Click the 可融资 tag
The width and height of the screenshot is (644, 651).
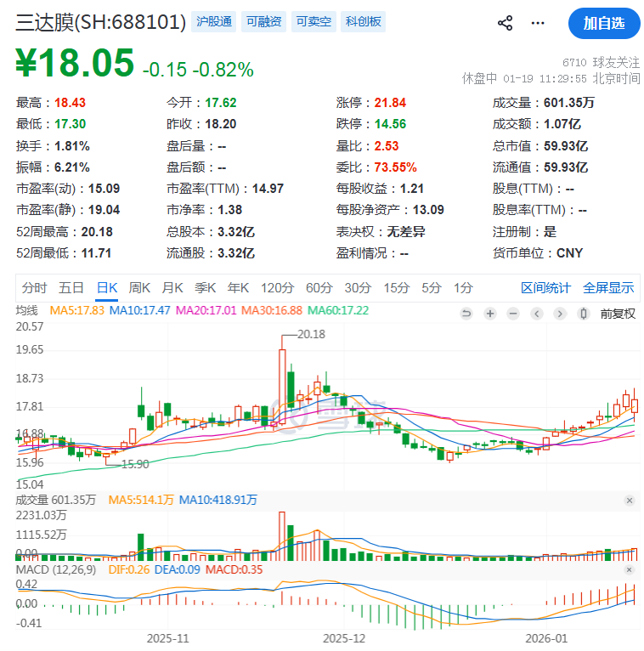[x=263, y=21]
